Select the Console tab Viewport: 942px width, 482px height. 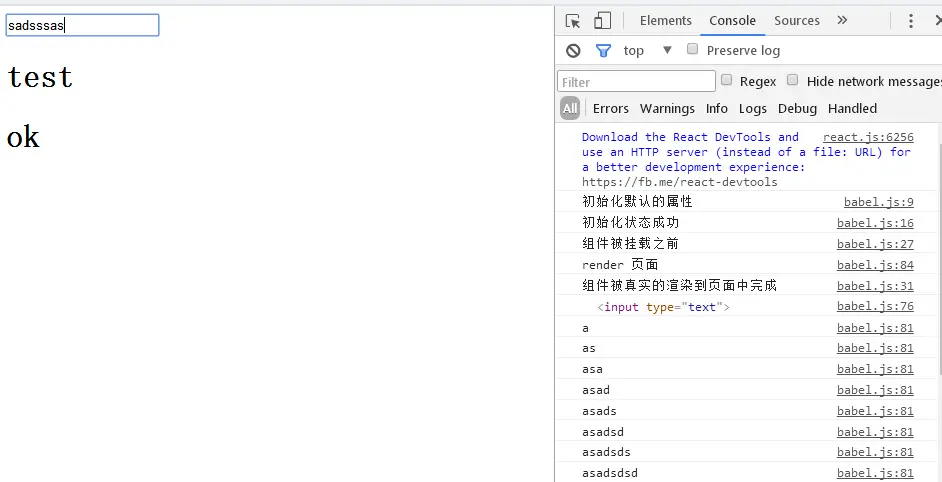732,20
